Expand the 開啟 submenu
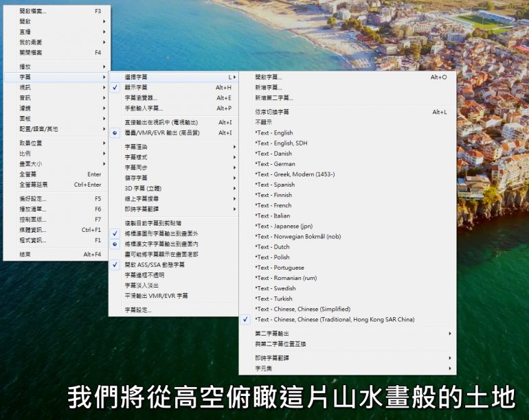 point(56,21)
